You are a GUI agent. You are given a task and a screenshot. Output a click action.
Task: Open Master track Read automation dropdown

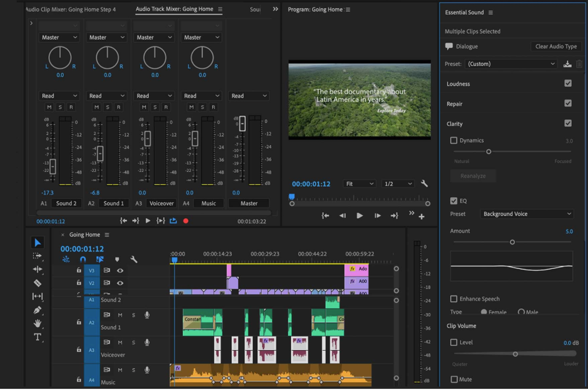coord(249,96)
